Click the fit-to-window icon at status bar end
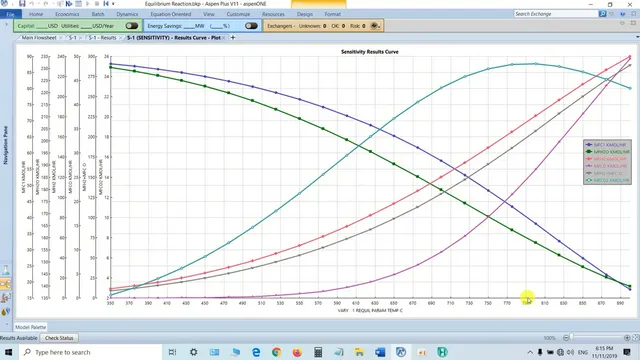Viewport: 640px width, 360px height. click(635, 338)
